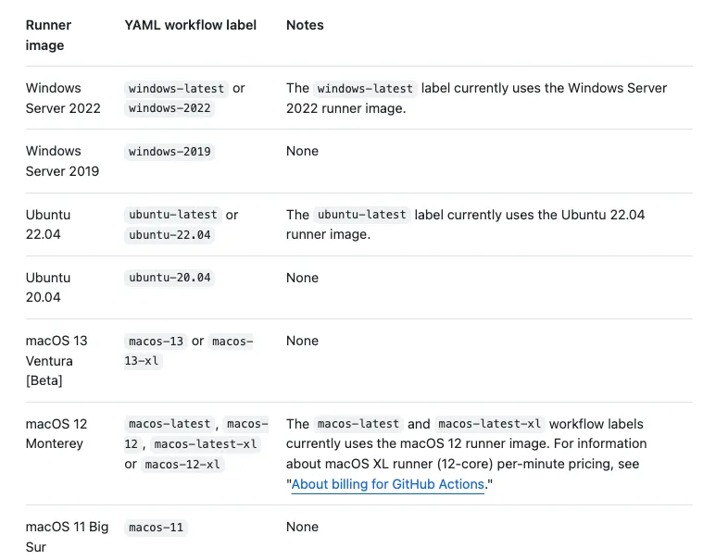Click the ubuntu-20.04 code label
Image resolution: width=728 pixels, height=560 pixels.
click(x=170, y=278)
